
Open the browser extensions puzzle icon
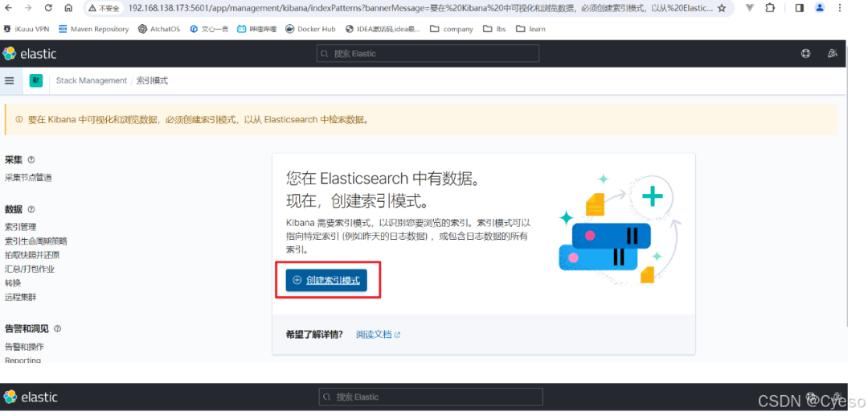coord(770,8)
